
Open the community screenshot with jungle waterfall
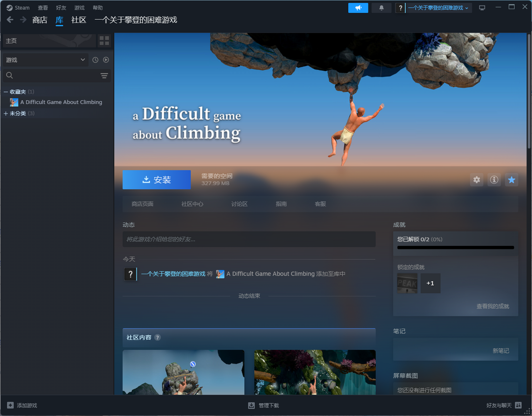(315, 372)
